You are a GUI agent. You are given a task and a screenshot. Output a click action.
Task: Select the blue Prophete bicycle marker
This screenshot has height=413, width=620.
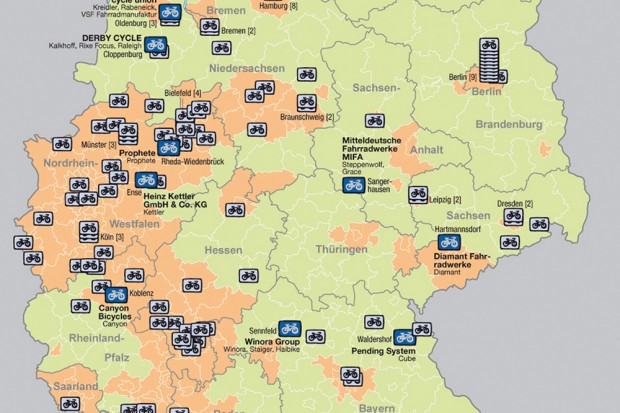tap(167, 148)
